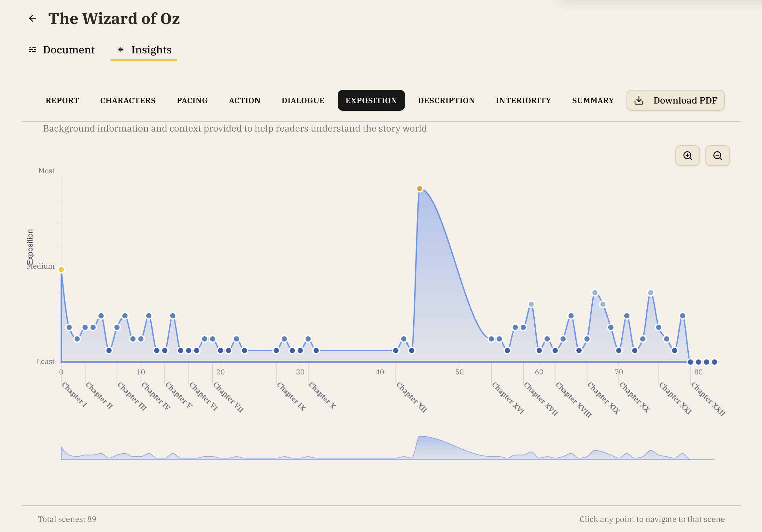Enable the SUMMARY metric view

tap(592, 100)
